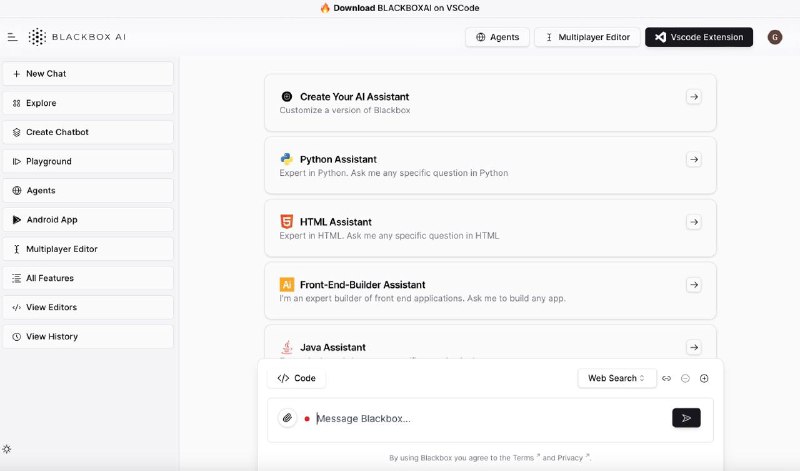Click the red recording dot indicator
Screen dimensions: 800x471
pyautogui.click(x=307, y=418)
